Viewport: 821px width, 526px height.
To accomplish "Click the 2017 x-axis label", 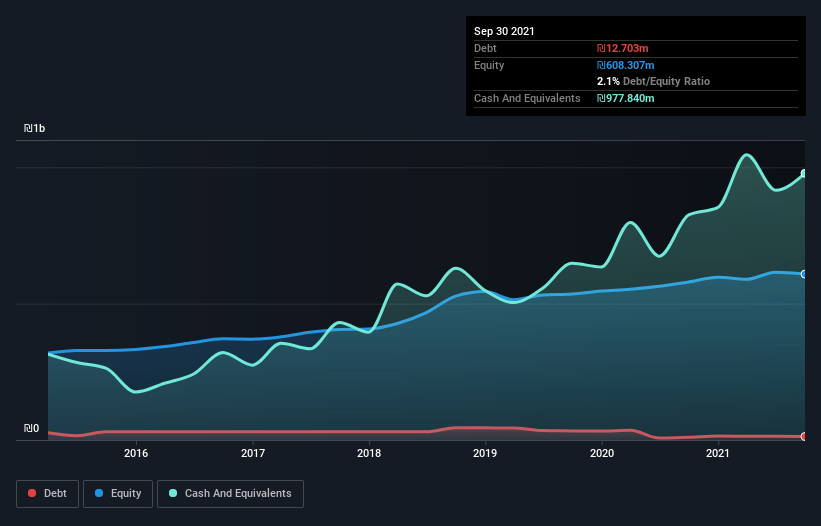I will click(x=253, y=453).
